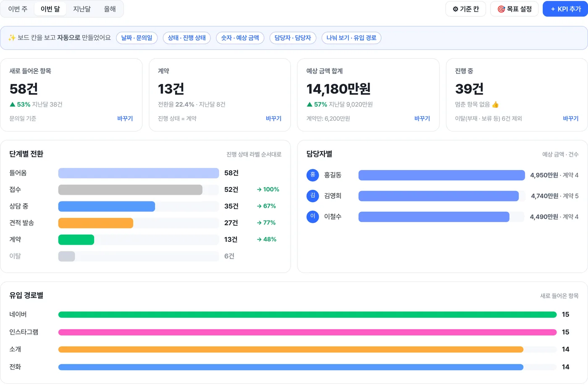Click the 김 avatar for 김영희

313,196
